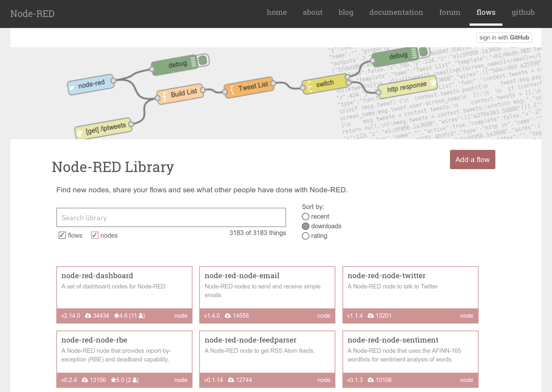This screenshot has width=552, height=392.
Task: Click the 'node' type label on node-red-dashboard card
Action: (181, 316)
